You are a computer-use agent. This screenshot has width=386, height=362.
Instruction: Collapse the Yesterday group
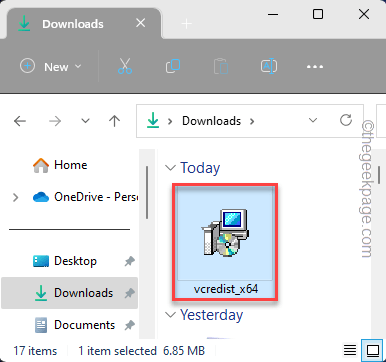click(171, 315)
